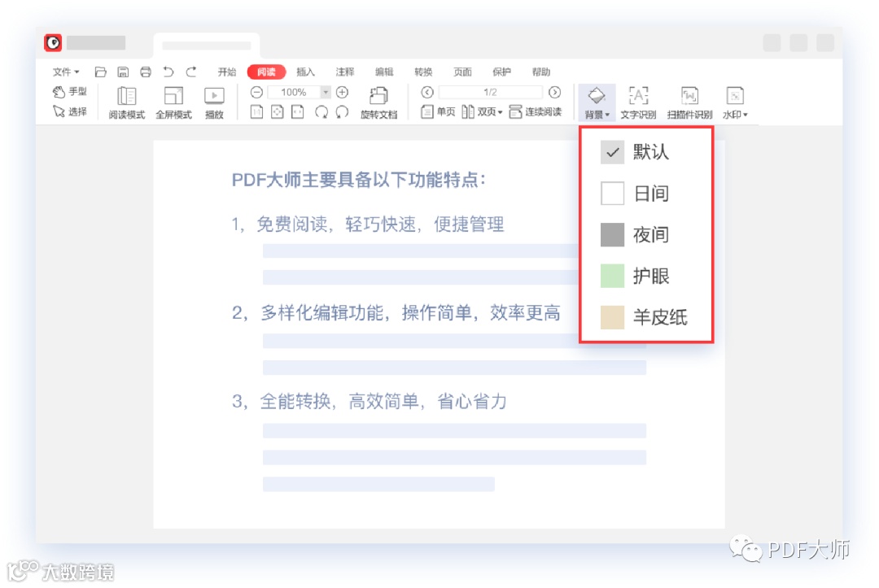
Task: Click the save icon
Action: click(x=123, y=72)
